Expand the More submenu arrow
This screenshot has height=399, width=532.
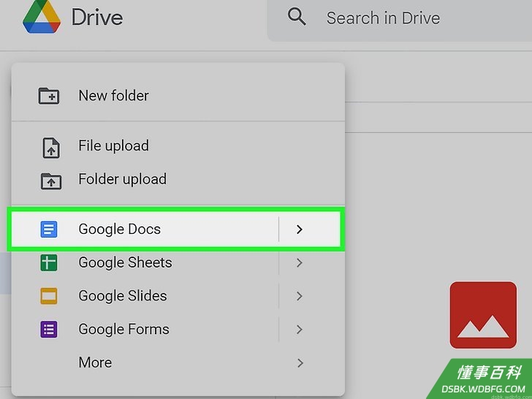point(300,362)
